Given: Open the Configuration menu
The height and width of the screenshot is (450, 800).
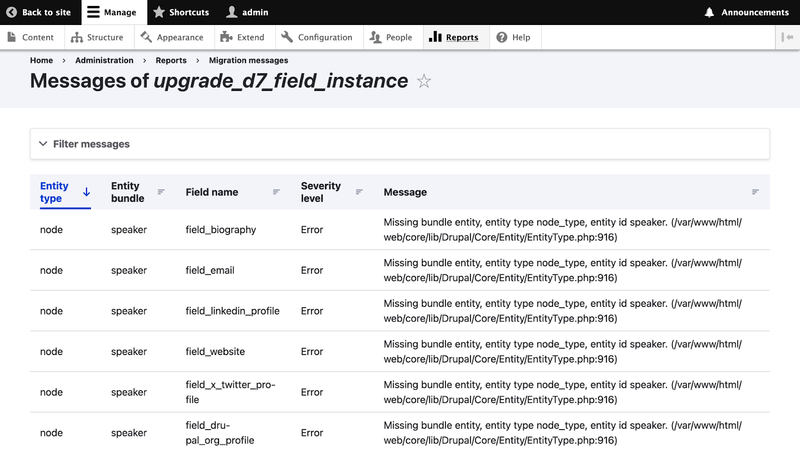Looking at the screenshot, I should click(x=317, y=37).
